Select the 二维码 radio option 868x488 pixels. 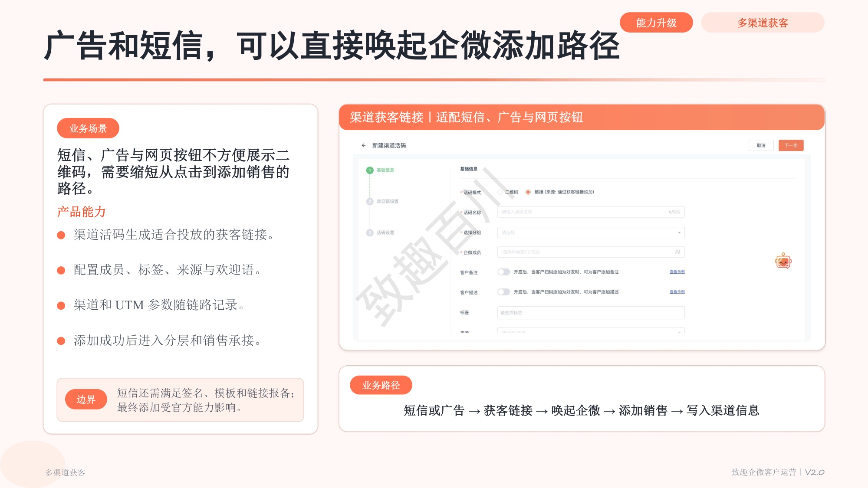coord(500,192)
